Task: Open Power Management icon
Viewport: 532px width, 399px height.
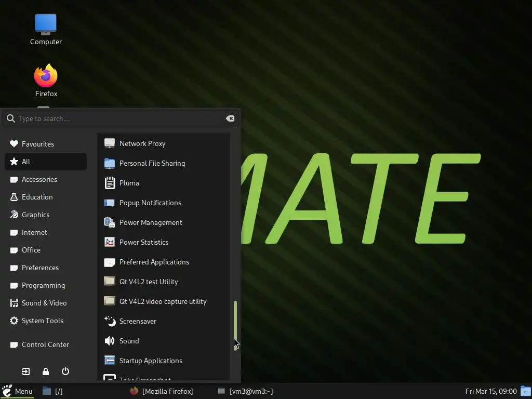Action: [109, 222]
